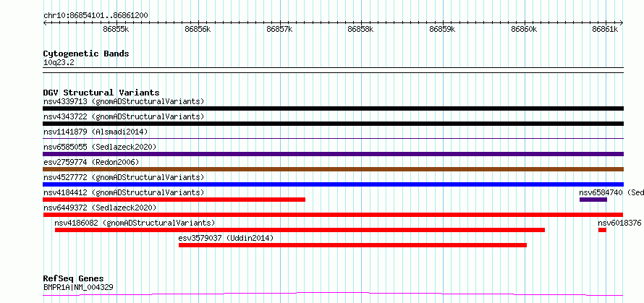Open variant label esv3579037 (Uddin2014)

point(226,238)
